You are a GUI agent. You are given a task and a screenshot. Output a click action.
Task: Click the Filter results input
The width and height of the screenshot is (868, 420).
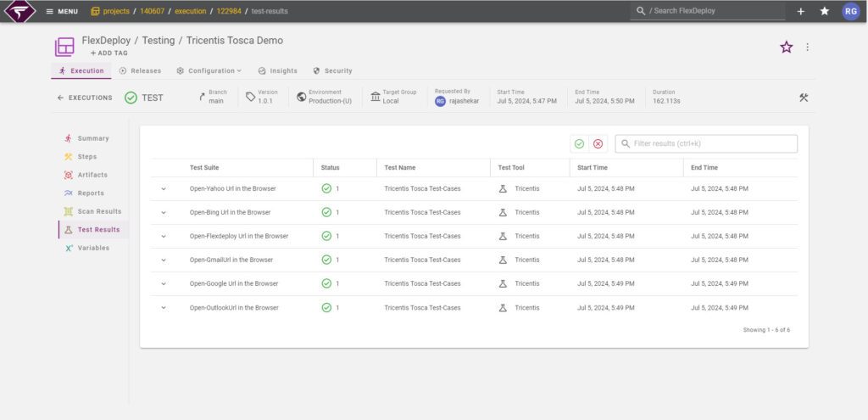[706, 143]
